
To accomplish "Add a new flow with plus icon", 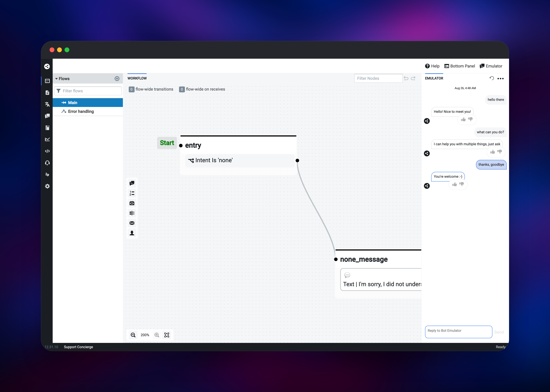I will [117, 79].
